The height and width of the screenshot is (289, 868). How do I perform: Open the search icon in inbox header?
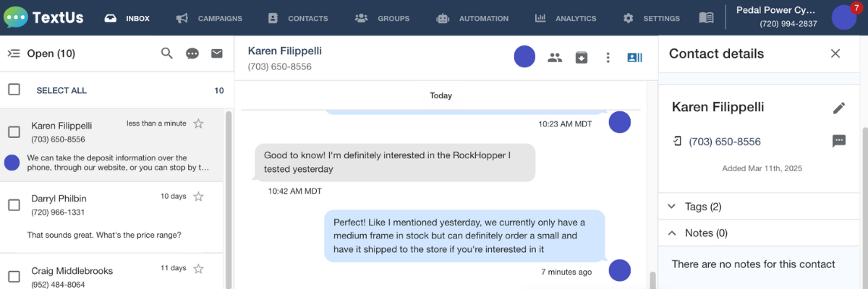pyautogui.click(x=167, y=53)
